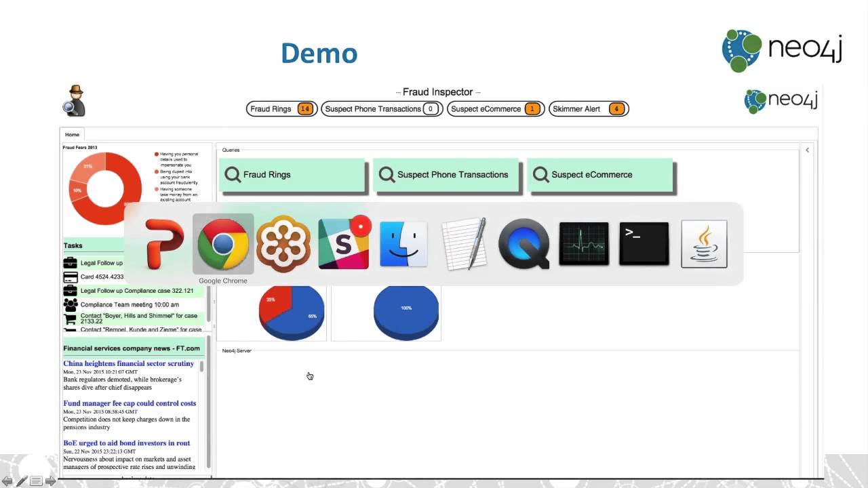The image size is (868, 488).
Task: Open the Skimmer Alert pill
Action: pyautogui.click(x=589, y=108)
